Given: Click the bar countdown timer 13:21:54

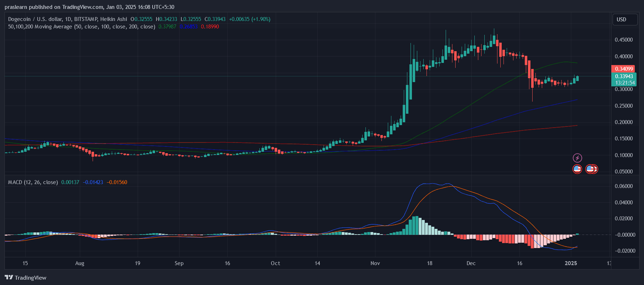Looking at the screenshot, I should pos(625,83).
